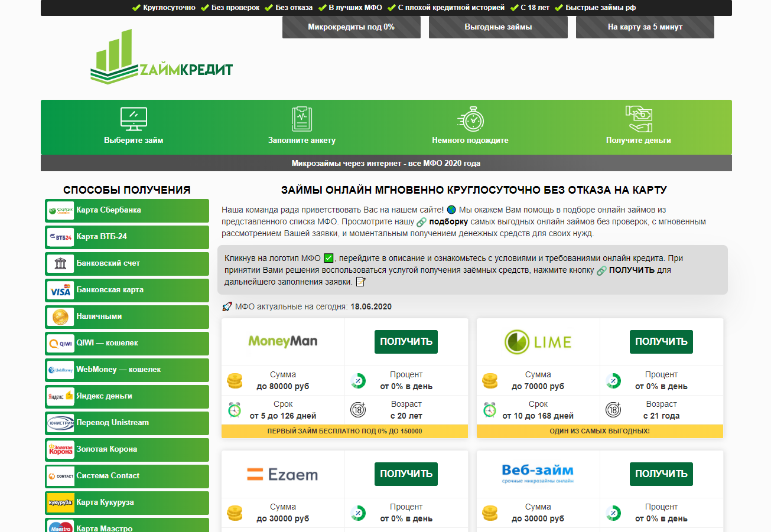Click the Ezaem logo
This screenshot has width=771, height=532.
282,474
